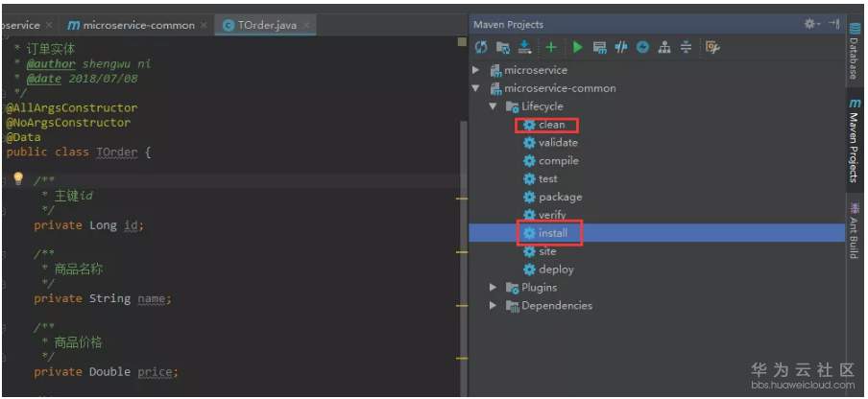Click the Plugins folder label
This screenshot has height=399, width=868.
(x=540, y=288)
